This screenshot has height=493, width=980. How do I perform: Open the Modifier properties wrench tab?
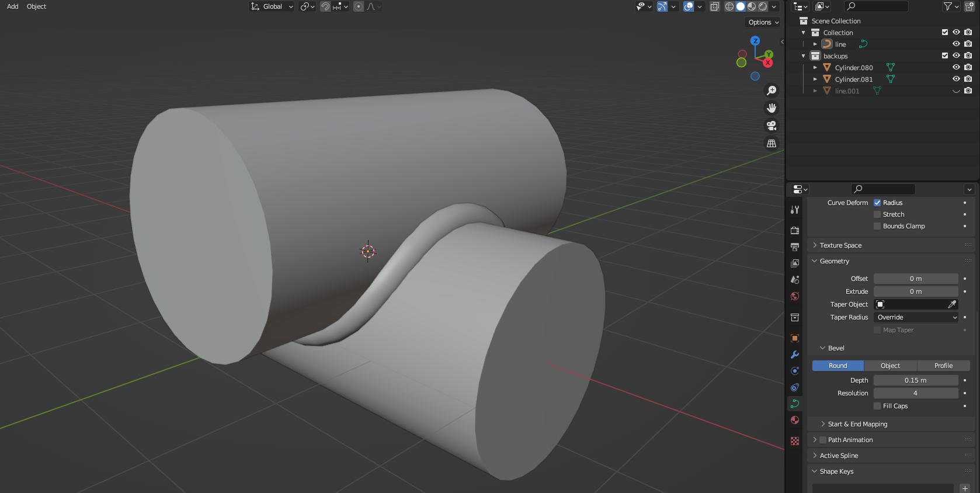click(795, 355)
